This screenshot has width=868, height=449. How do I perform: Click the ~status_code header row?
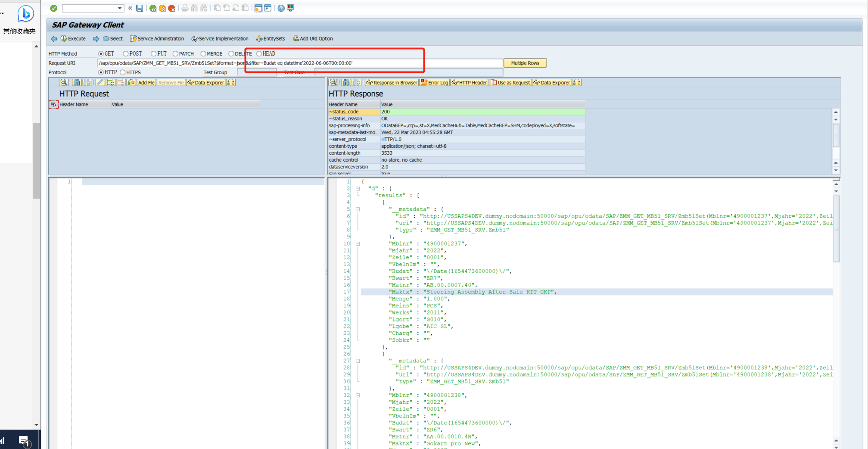456,112
